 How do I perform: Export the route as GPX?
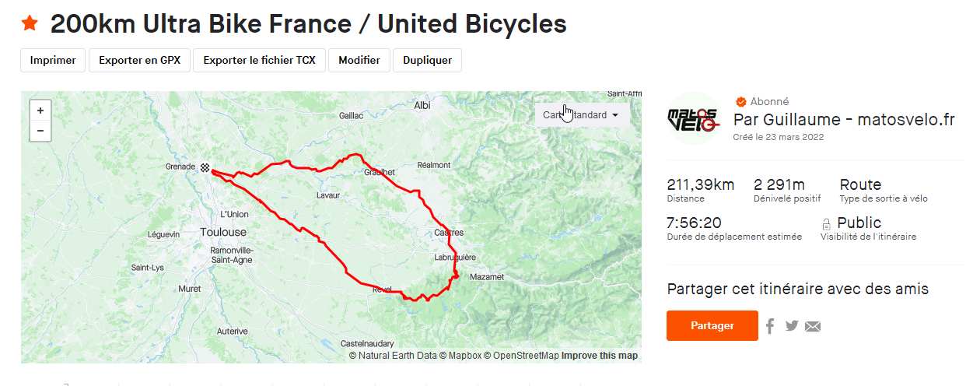pyautogui.click(x=140, y=60)
